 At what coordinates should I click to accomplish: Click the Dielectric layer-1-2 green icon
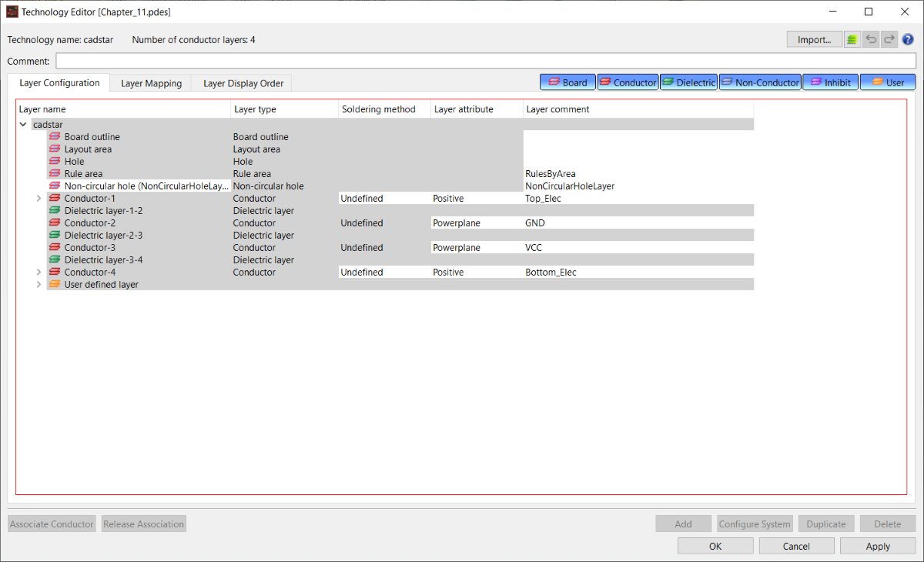click(55, 211)
